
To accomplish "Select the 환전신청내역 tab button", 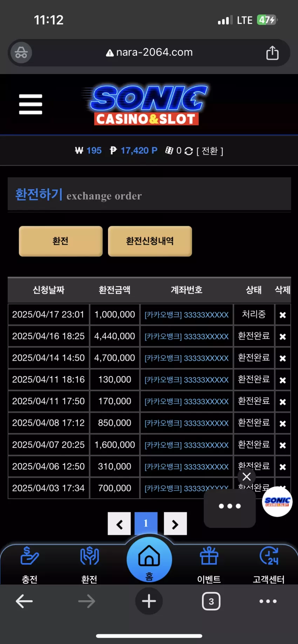I will point(150,241).
